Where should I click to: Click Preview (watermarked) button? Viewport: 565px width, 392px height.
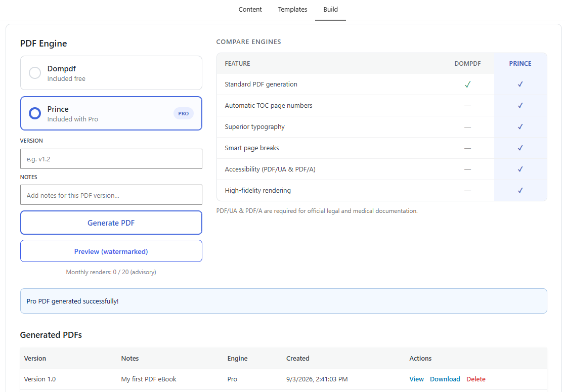point(111,251)
